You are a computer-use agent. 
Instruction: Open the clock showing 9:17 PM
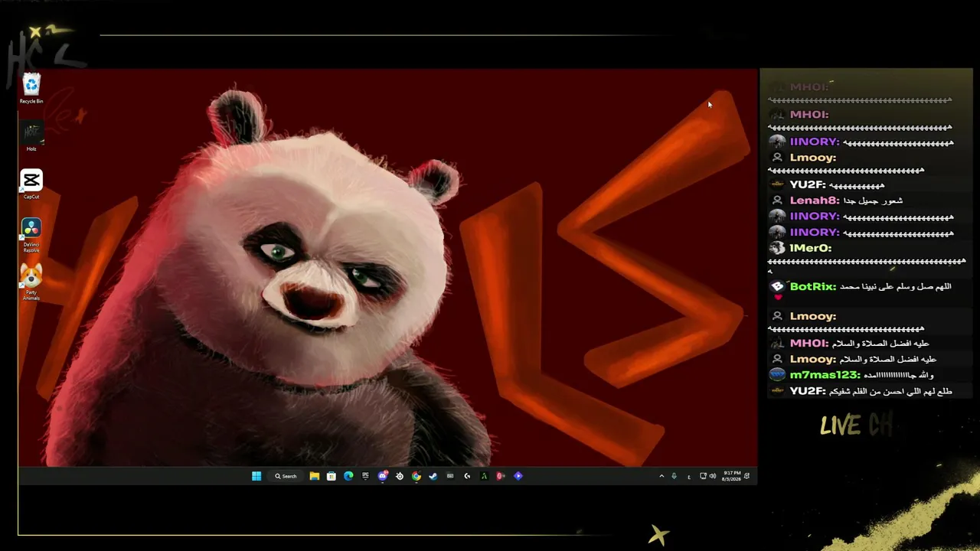tap(731, 476)
